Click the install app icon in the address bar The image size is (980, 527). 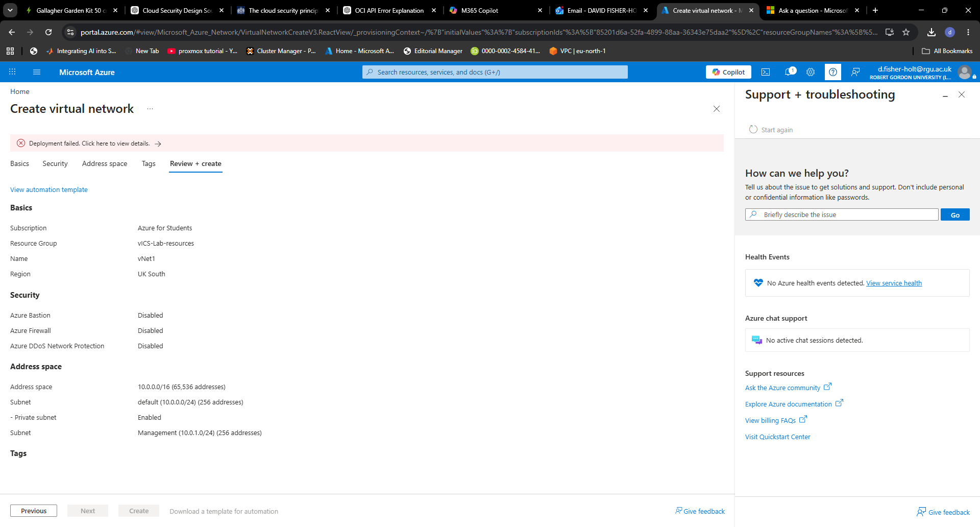890,32
